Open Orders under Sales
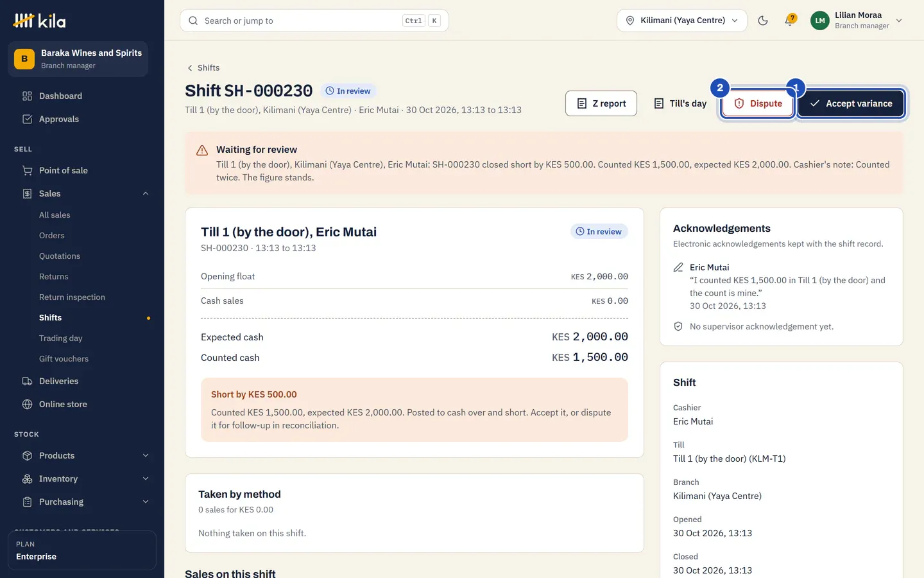This screenshot has width=924, height=578. click(x=52, y=236)
